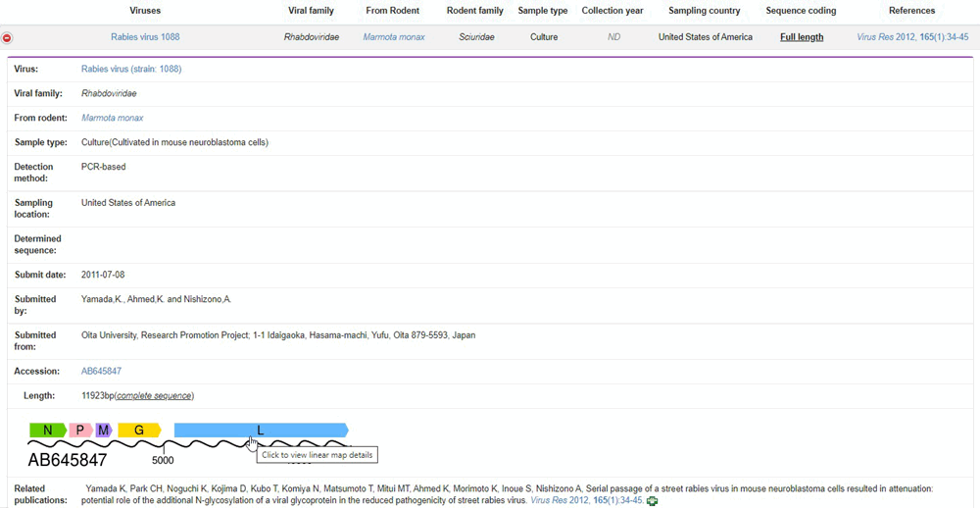Open Virus Res 2012 reference in table row

point(912,37)
